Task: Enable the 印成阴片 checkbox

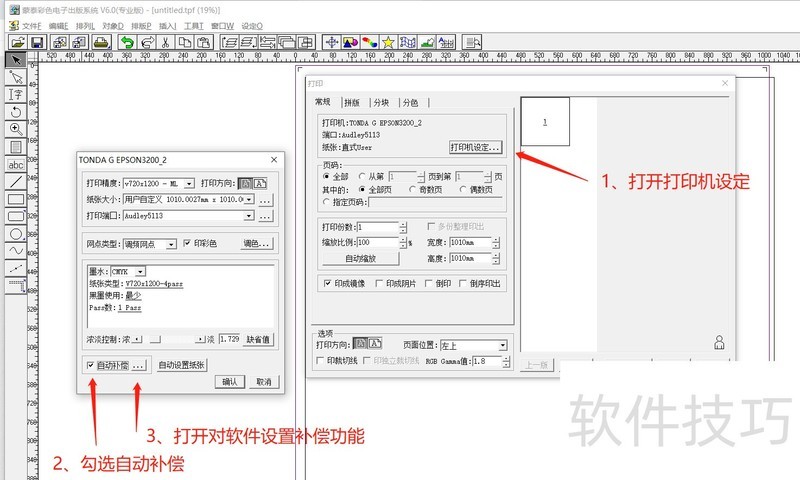Action: tap(379, 283)
